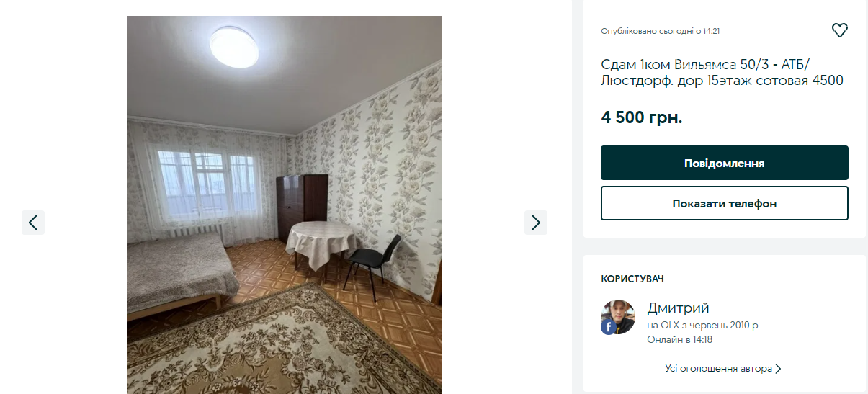The height and width of the screenshot is (394, 868).
Task: Click the Онлайн в 14:18 status
Action: point(680,340)
